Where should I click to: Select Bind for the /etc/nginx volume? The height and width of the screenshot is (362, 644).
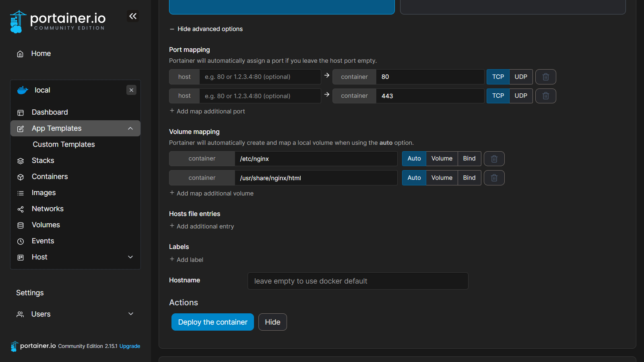pyautogui.click(x=469, y=158)
